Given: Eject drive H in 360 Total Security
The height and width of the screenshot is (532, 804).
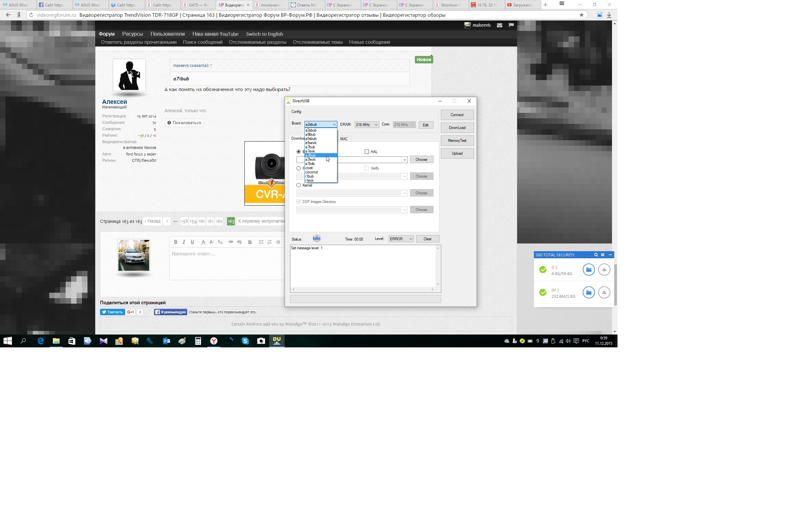Looking at the screenshot, I should point(604,292).
